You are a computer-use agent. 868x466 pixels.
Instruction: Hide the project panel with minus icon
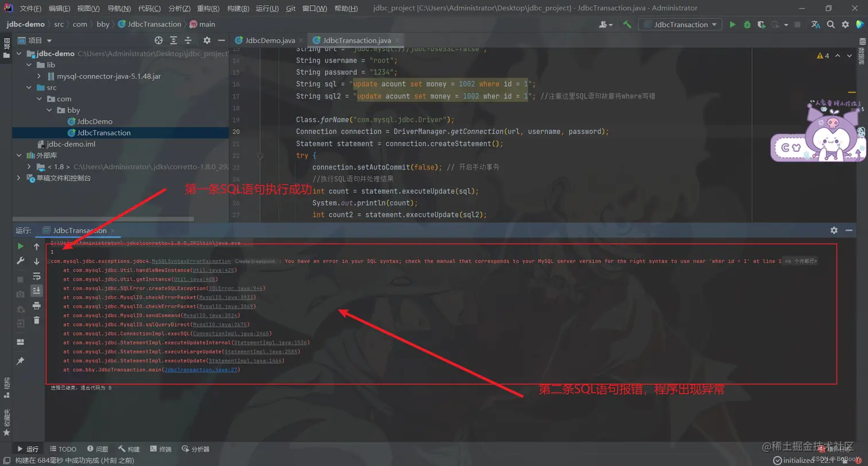coord(221,40)
